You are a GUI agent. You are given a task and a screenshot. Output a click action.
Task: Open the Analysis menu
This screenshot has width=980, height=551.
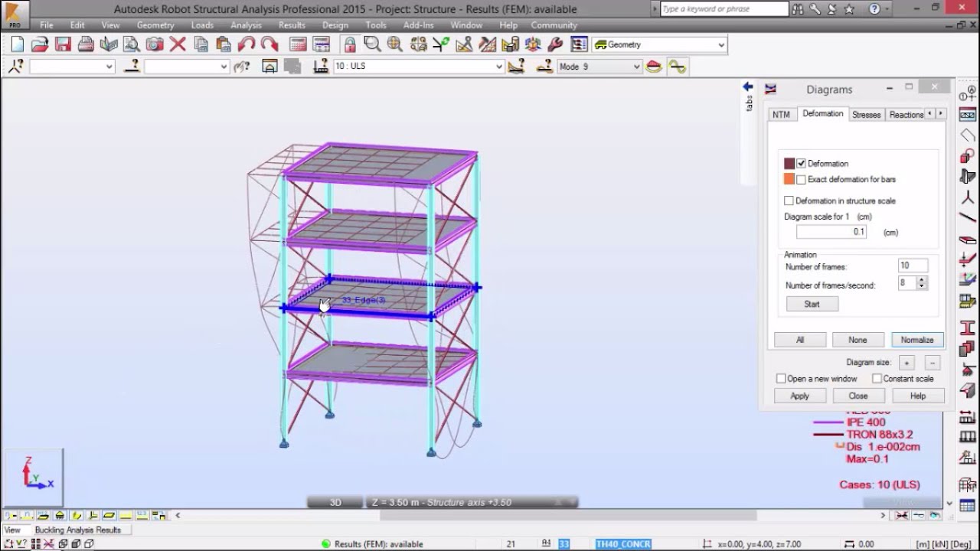click(246, 25)
